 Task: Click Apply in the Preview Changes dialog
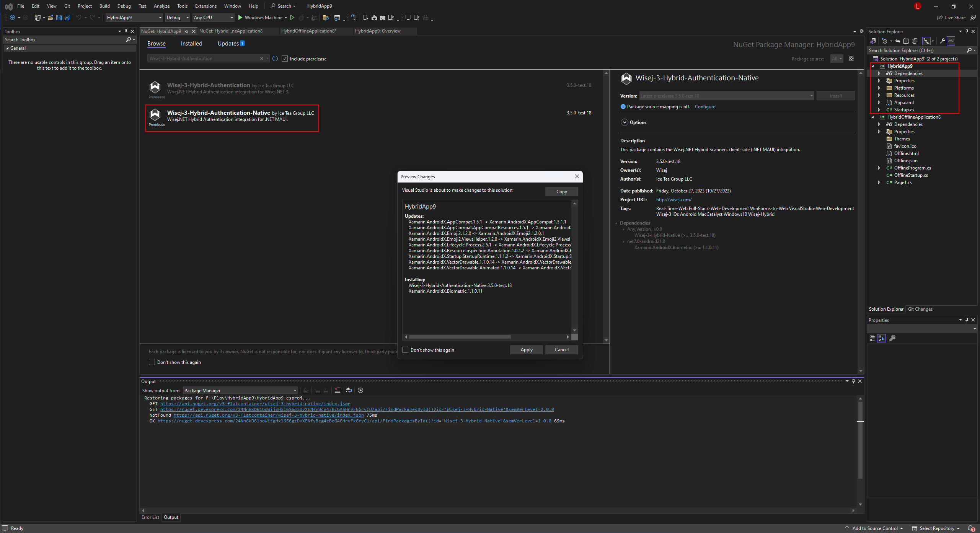tap(526, 350)
